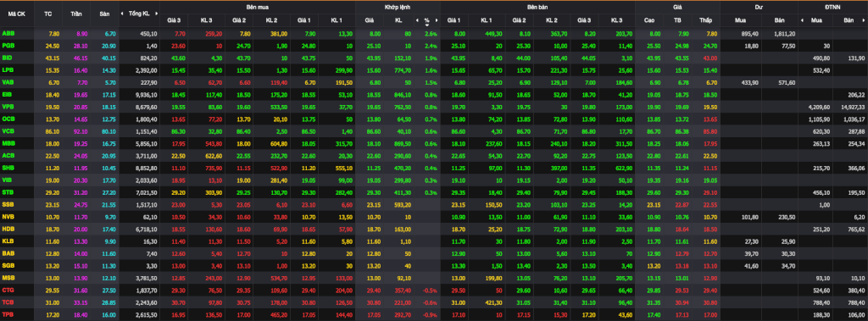Open the BID stock symbol
This screenshot has height=321, width=868.
[7, 58]
